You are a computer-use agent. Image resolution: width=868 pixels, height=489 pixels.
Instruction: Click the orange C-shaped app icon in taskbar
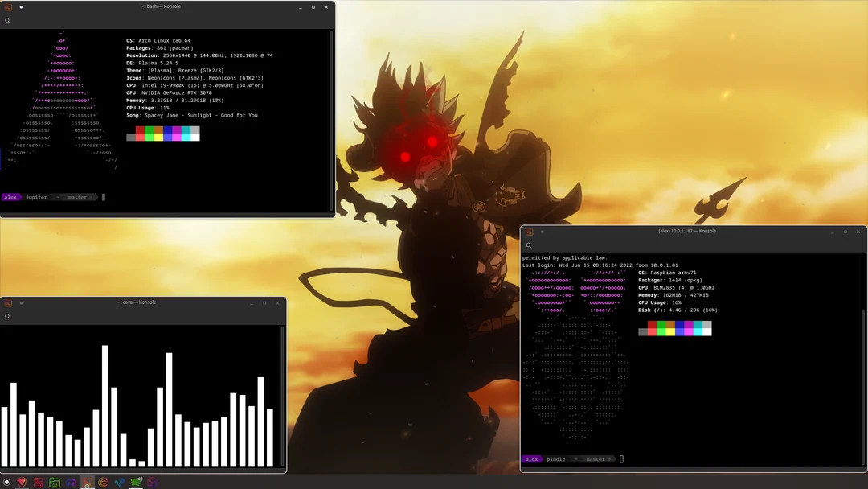tap(103, 483)
